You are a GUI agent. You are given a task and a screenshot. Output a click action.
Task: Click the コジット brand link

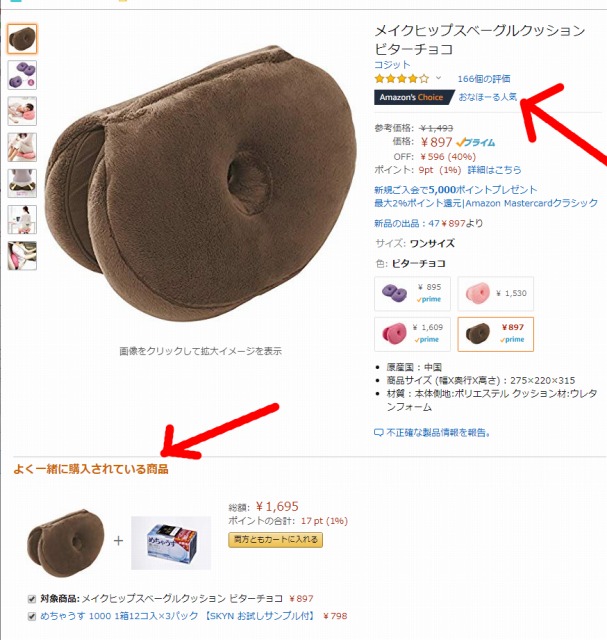coord(392,64)
